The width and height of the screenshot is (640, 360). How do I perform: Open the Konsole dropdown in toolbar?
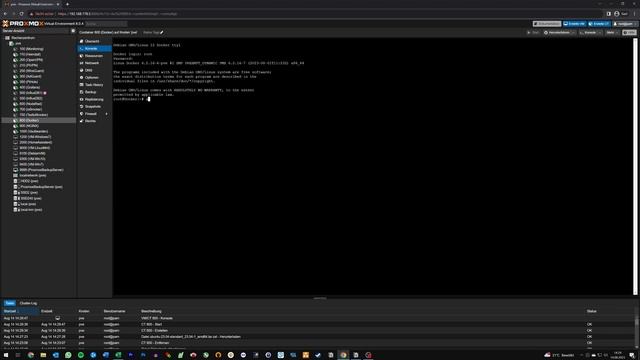coord(590,33)
